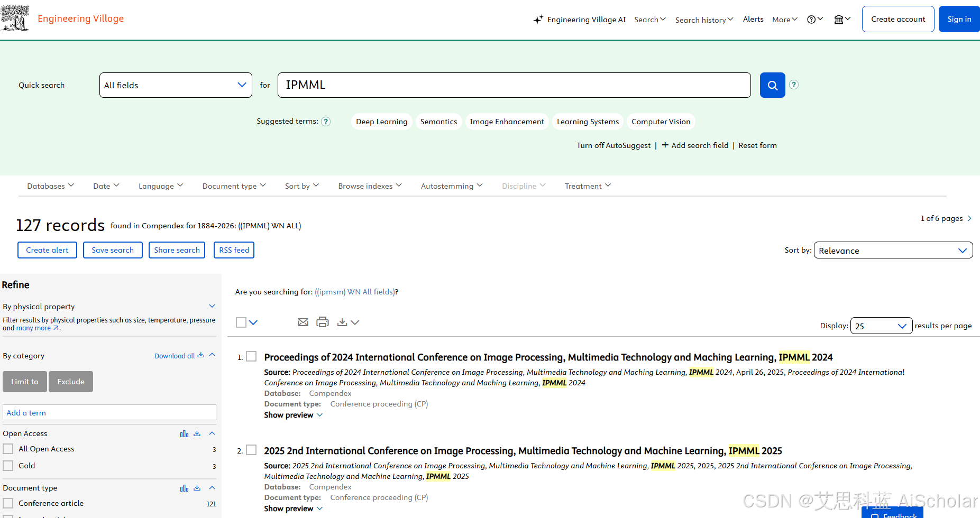
Task: Open the More menu in header
Action: tap(785, 20)
